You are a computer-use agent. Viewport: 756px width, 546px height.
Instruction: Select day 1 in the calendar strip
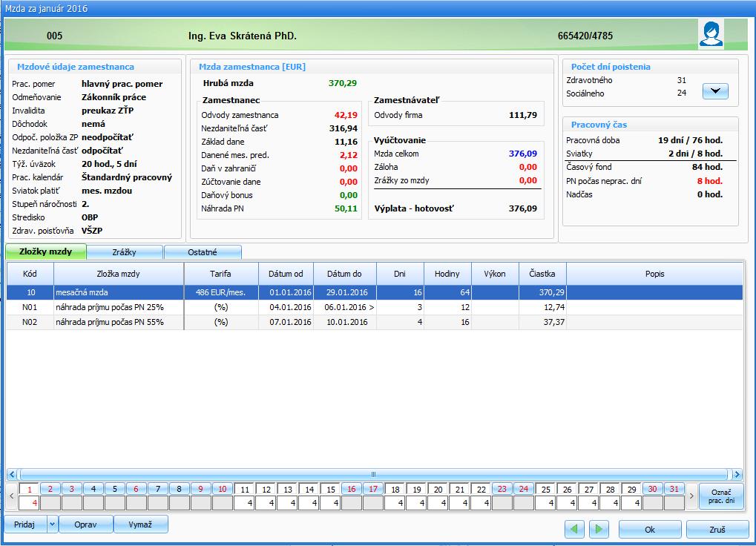click(x=29, y=489)
